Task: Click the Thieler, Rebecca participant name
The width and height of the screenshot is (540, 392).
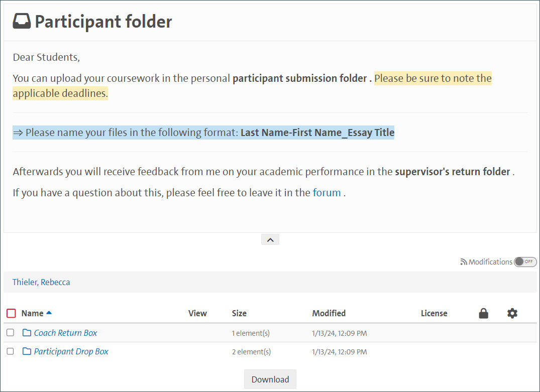Action: [x=41, y=282]
